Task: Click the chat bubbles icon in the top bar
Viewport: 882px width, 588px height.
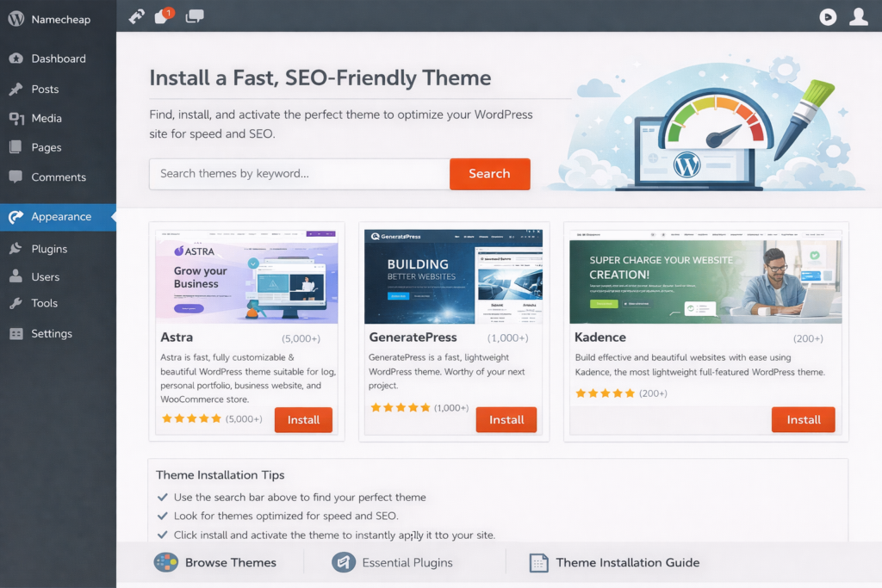Action: (x=194, y=15)
